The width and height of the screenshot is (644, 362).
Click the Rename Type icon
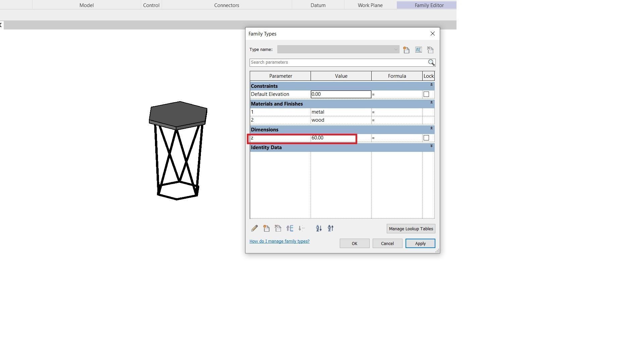(x=418, y=50)
